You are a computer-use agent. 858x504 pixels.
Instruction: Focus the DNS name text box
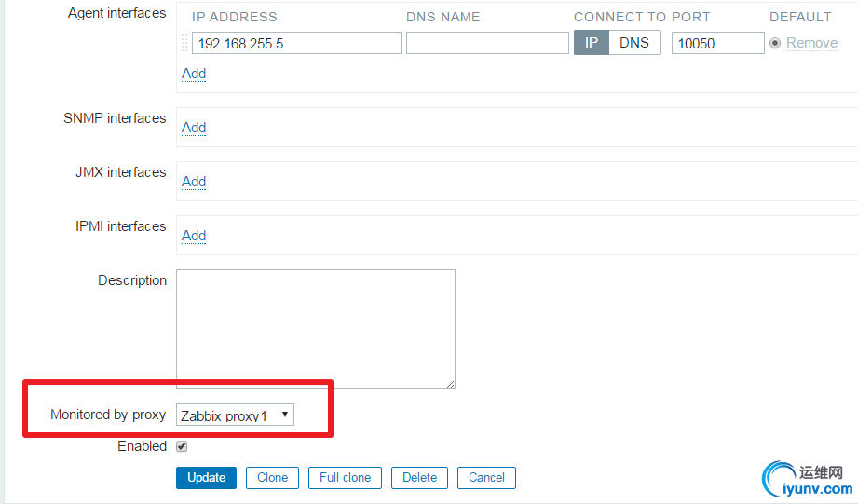coord(487,43)
